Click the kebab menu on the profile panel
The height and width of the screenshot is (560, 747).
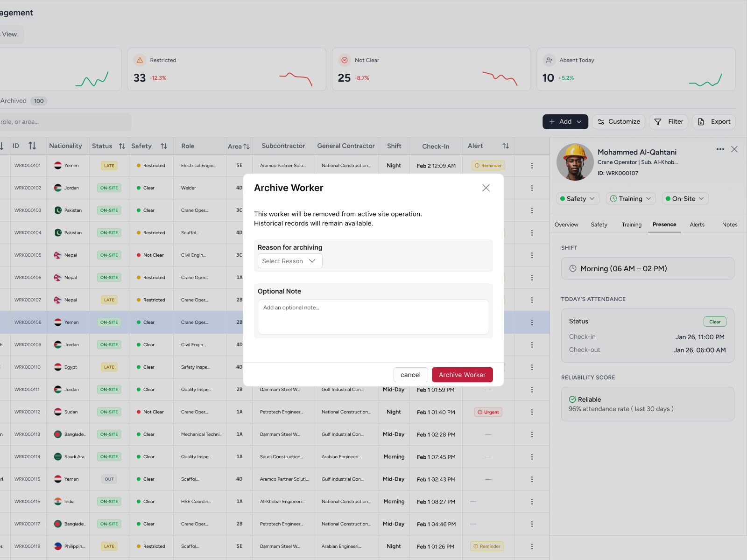point(719,149)
